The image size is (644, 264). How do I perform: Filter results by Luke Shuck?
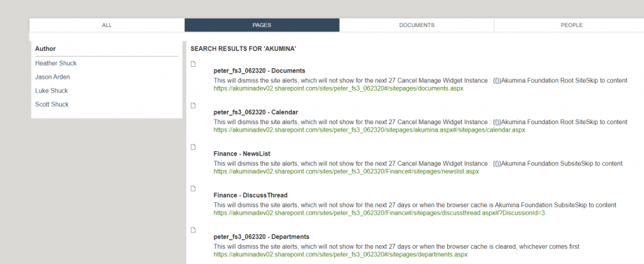(52, 91)
